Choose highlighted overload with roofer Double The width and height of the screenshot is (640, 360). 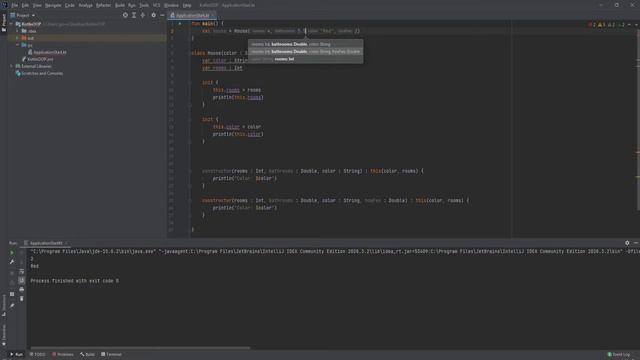click(305, 51)
